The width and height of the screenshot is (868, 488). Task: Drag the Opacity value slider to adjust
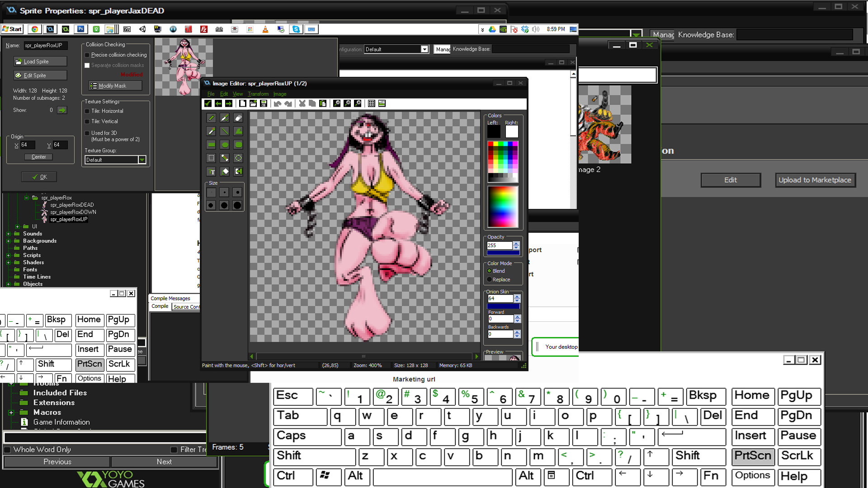[503, 253]
